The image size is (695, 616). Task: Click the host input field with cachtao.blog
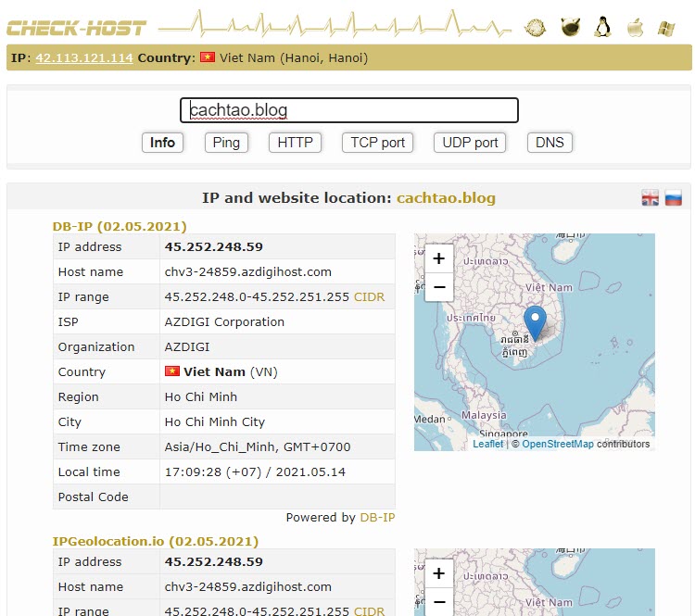click(349, 110)
